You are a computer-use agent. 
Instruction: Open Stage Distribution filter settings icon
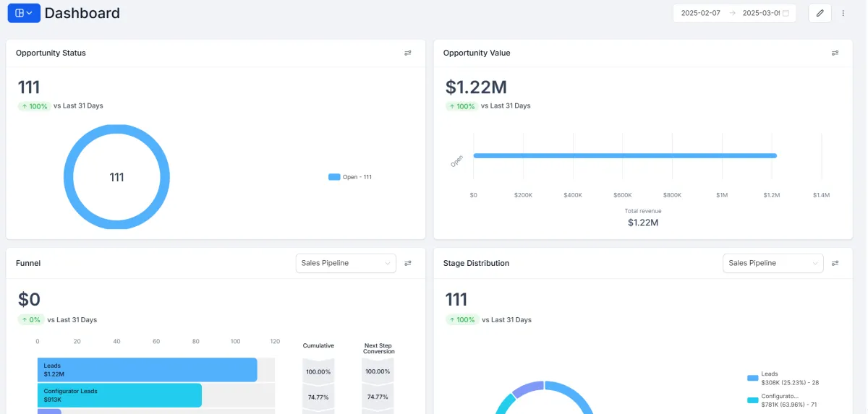point(835,263)
